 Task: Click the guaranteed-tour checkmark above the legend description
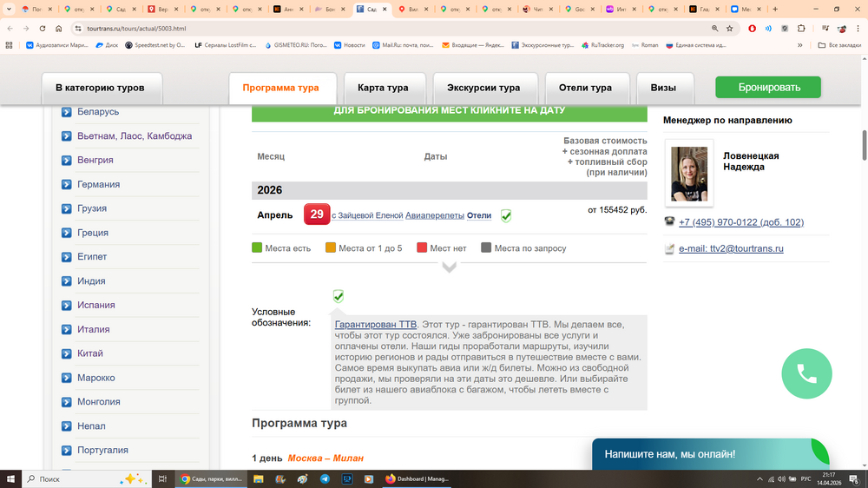(339, 296)
